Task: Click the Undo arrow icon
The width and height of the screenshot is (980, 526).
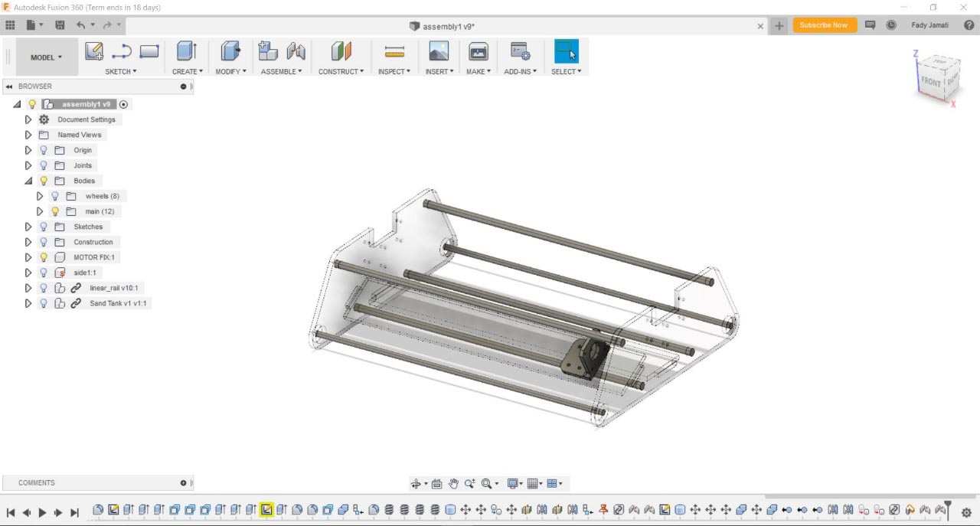Action: [x=80, y=25]
